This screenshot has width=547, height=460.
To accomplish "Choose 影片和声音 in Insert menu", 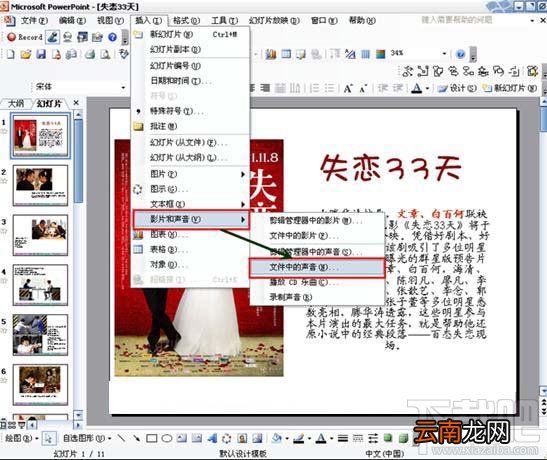I will pos(190,219).
